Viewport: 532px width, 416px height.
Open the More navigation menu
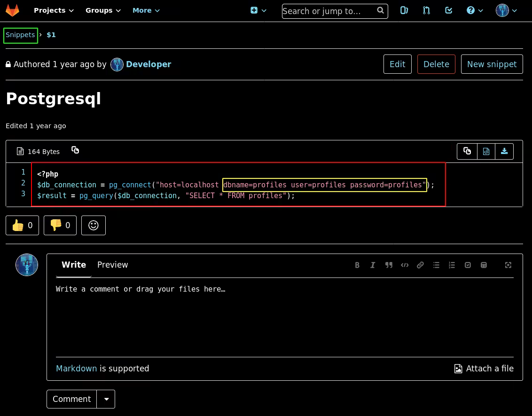[146, 10]
